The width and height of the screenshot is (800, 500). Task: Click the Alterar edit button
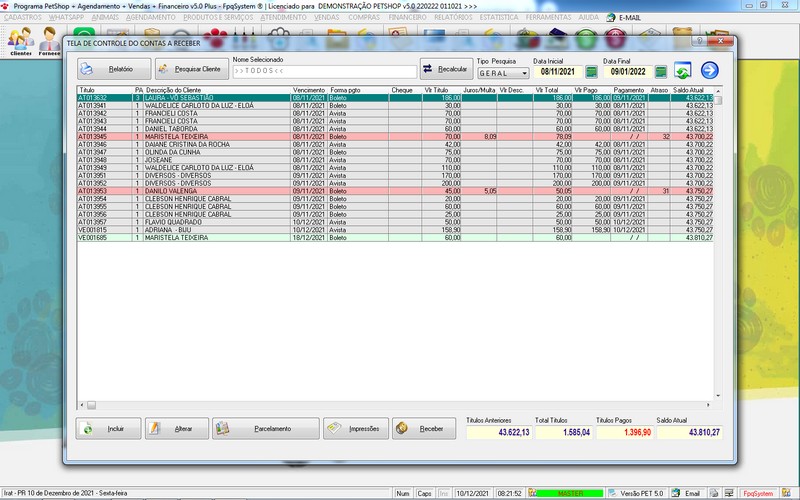[175, 428]
